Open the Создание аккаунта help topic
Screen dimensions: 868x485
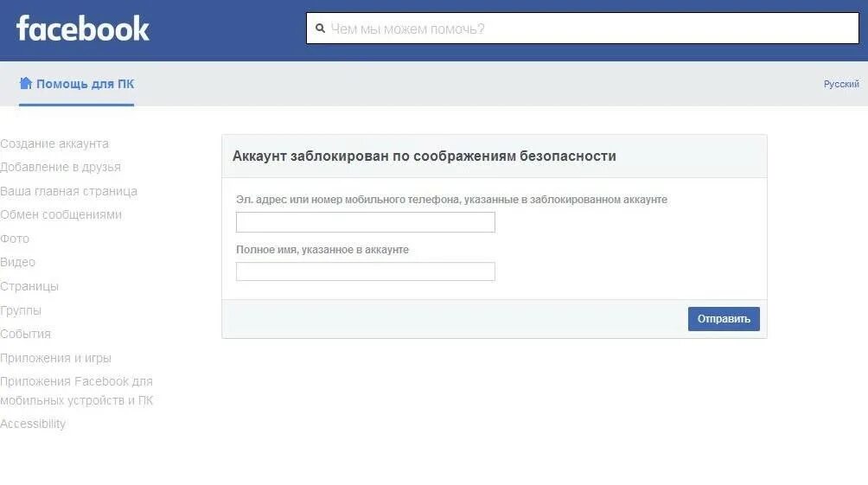pyautogui.click(x=54, y=144)
